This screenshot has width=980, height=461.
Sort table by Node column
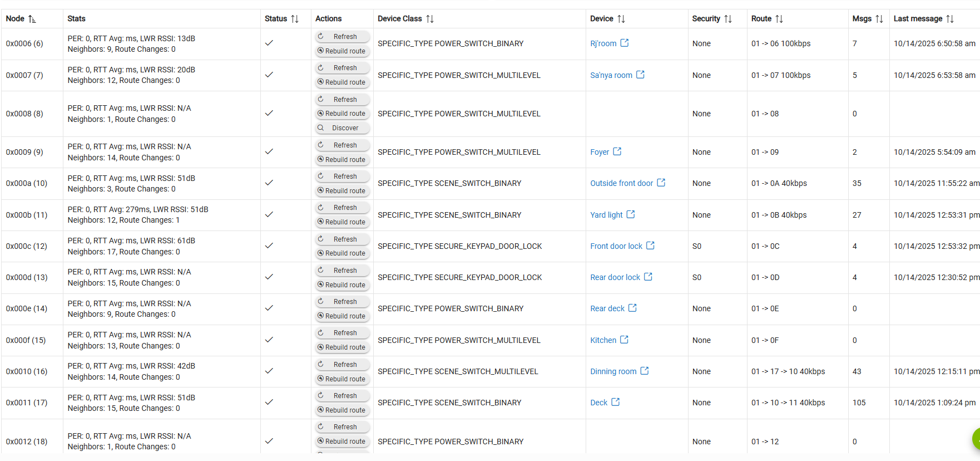(32, 19)
